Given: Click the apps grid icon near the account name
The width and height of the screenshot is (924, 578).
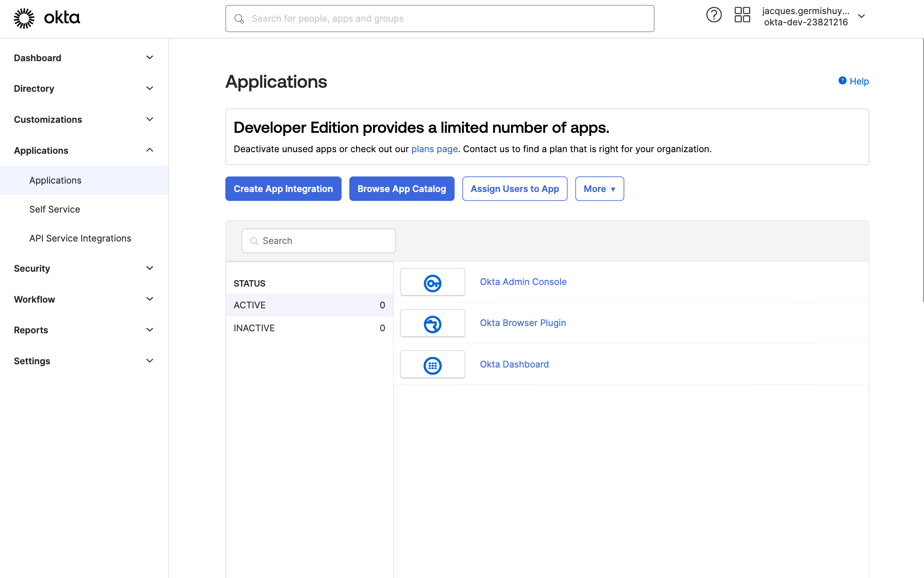Looking at the screenshot, I should click(x=742, y=14).
